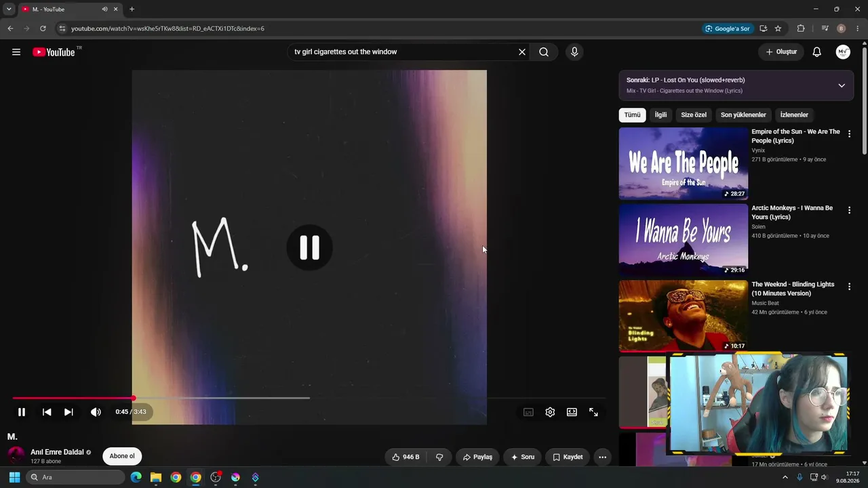Screen dimensions: 868x488
Task: Switch to theater mode
Action: click(572, 412)
